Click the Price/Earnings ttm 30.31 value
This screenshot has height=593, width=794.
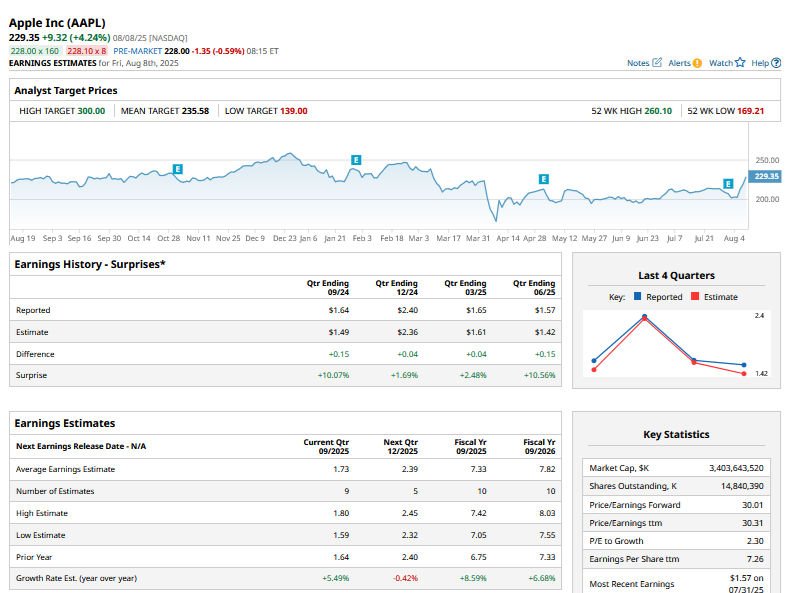click(753, 523)
